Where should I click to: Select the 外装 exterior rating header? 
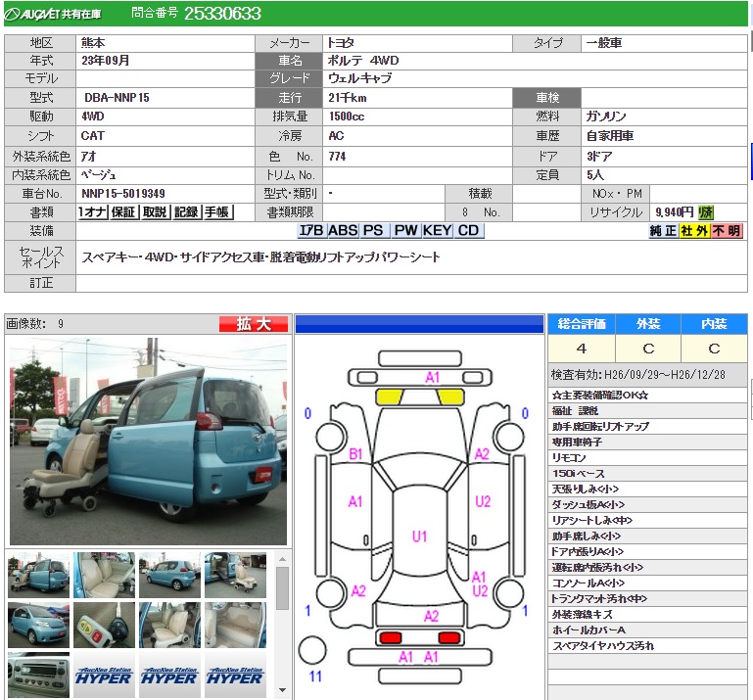click(648, 324)
